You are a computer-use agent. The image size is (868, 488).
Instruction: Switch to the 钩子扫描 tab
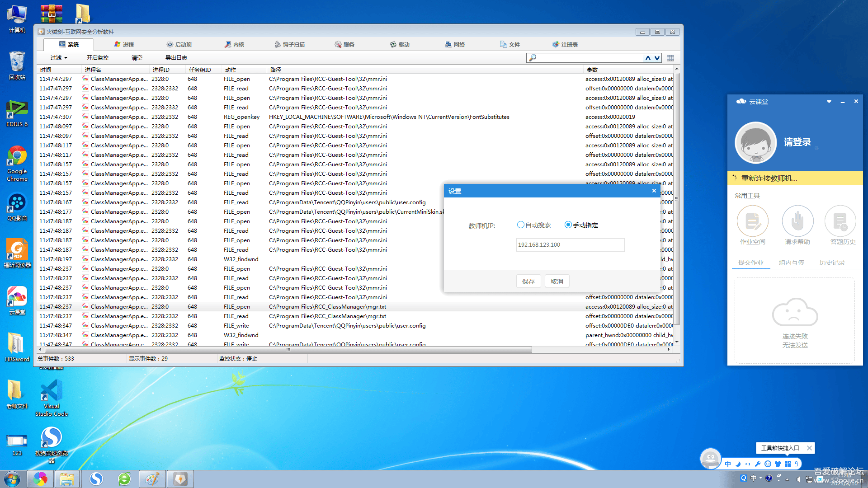(x=289, y=44)
